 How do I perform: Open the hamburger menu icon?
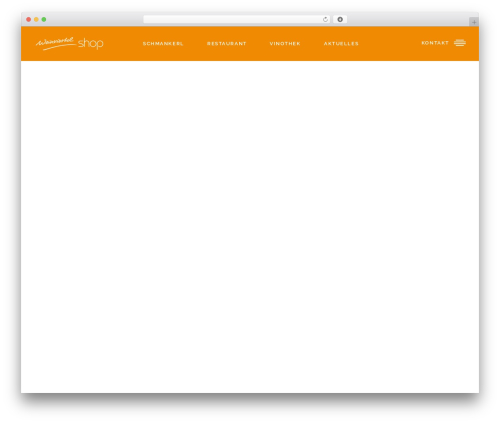(460, 43)
